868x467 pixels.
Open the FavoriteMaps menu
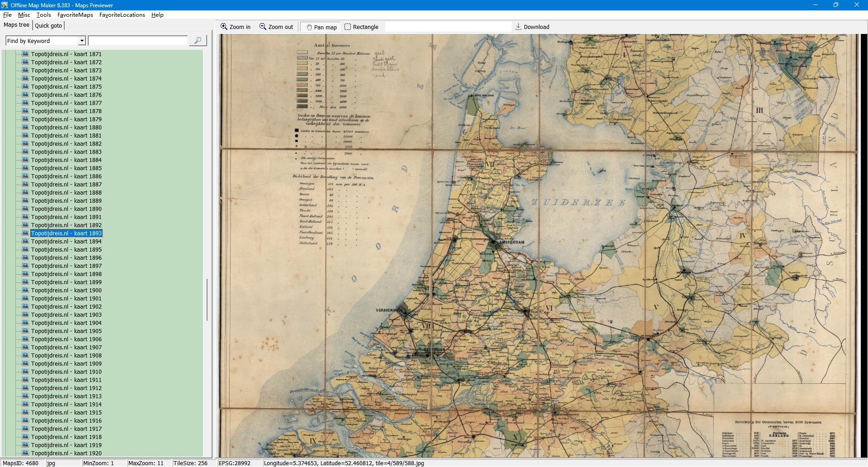75,15
